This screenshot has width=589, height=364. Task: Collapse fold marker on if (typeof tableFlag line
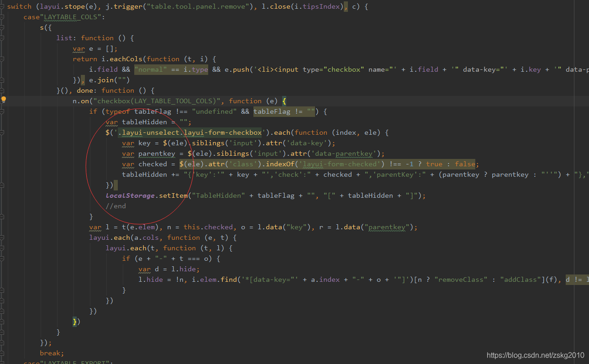(2, 111)
